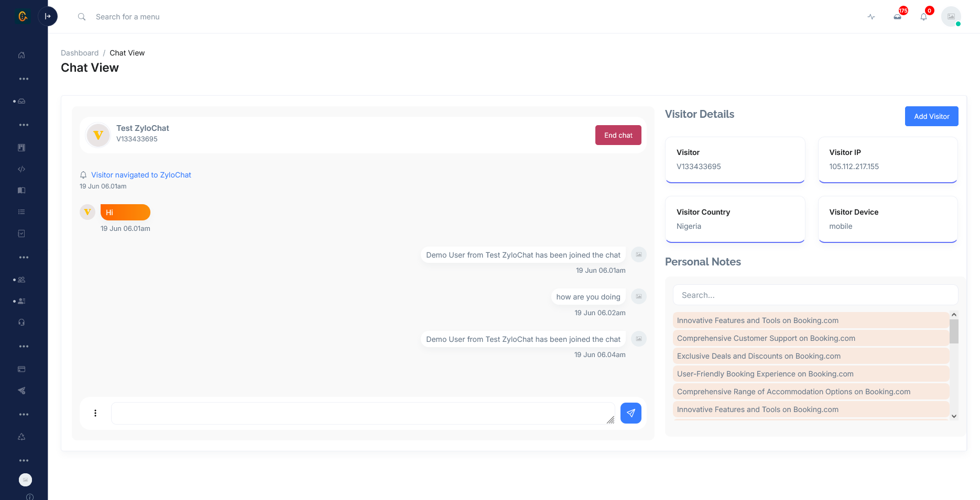Click the orange Hi message bubble
The width and height of the screenshot is (980, 500).
click(125, 212)
